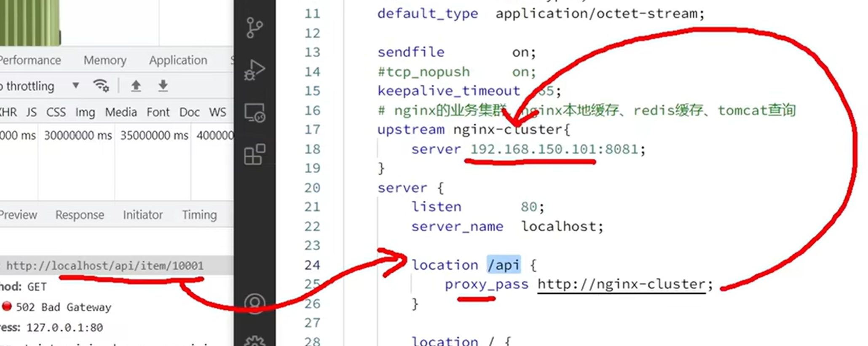Toggle the Font request type filter
This screenshot has width=868, height=346.
(x=158, y=113)
